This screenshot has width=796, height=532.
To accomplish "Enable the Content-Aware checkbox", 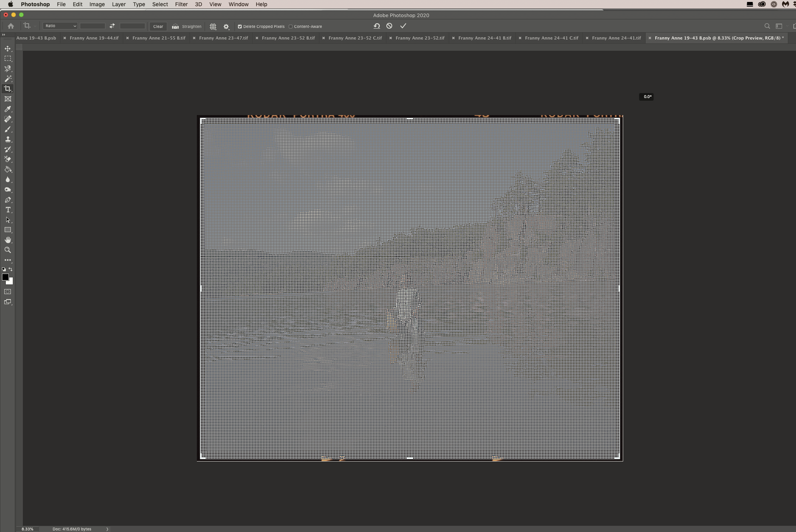I will (291, 27).
